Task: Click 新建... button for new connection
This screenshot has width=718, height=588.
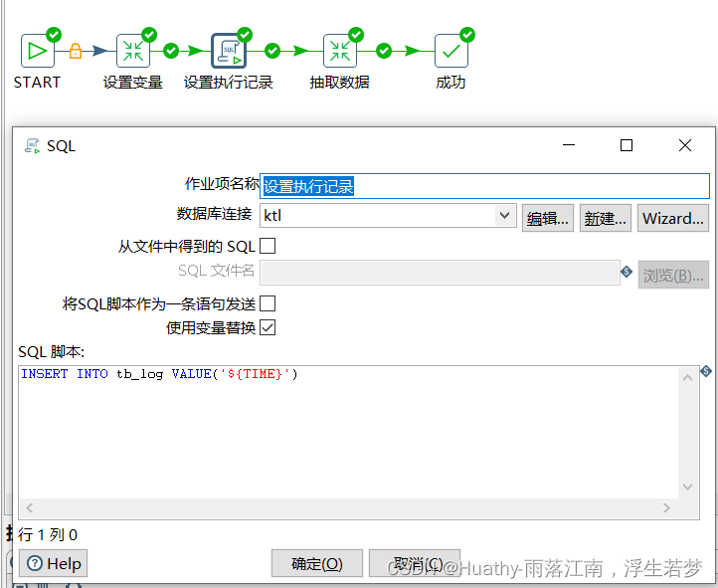Action: 606,218
